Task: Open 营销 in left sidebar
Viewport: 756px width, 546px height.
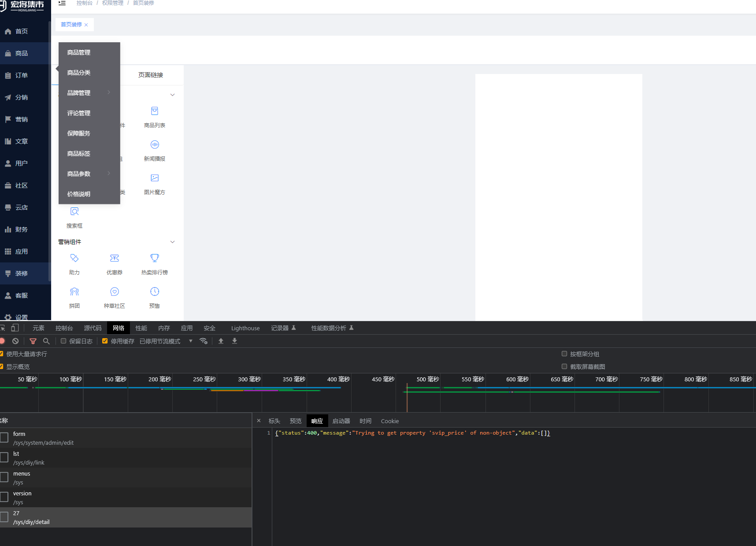Action: click(26, 119)
